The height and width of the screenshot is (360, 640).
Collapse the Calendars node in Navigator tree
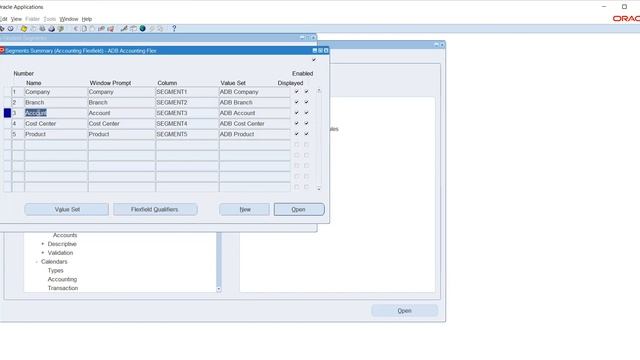[x=36, y=262]
